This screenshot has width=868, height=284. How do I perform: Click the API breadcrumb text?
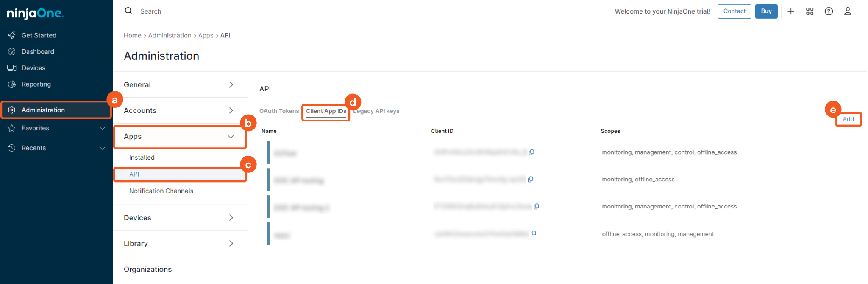click(x=225, y=35)
